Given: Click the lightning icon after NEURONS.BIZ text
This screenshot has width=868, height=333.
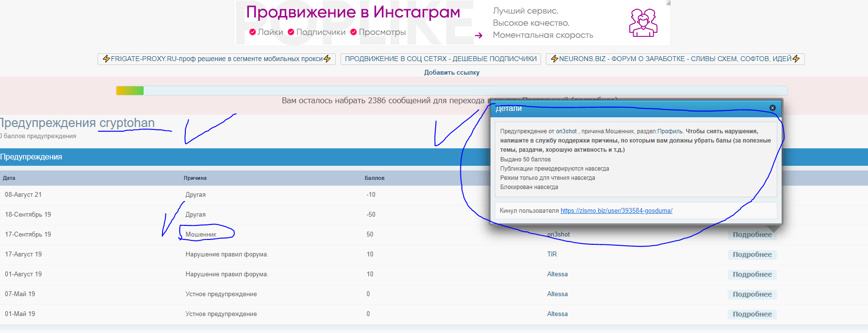Looking at the screenshot, I should (796, 59).
